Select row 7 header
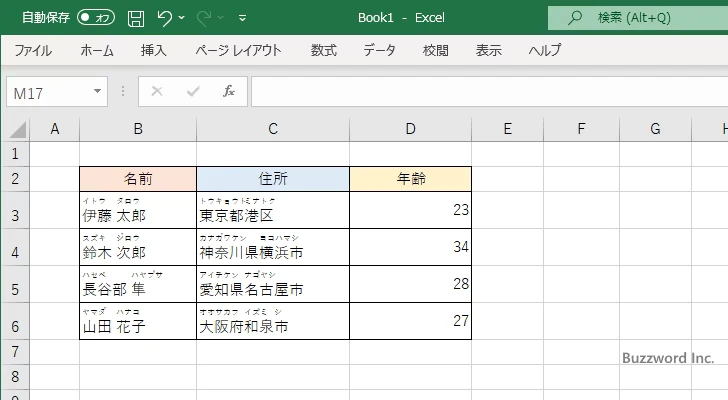This screenshot has width=728, height=400. [x=15, y=352]
